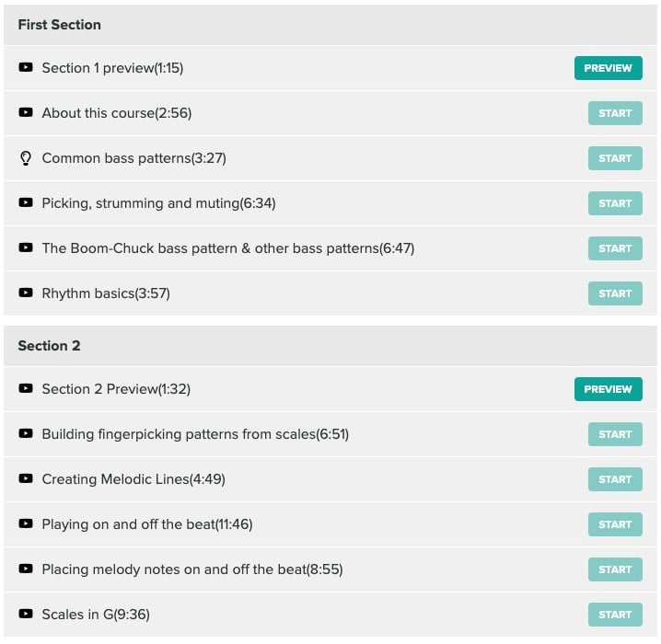This screenshot has width=661, height=644.
Task: Click the video icon beside Picking, strumming and muting
Action: pyautogui.click(x=26, y=202)
